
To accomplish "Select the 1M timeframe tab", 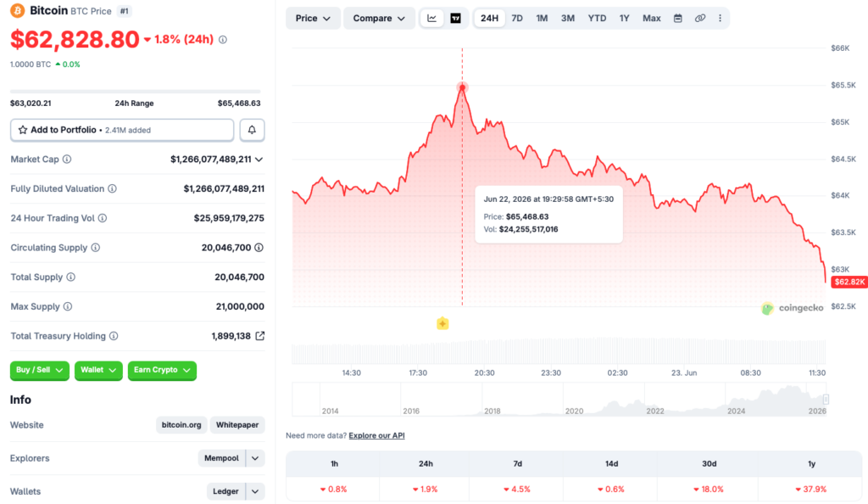I will pos(542,19).
